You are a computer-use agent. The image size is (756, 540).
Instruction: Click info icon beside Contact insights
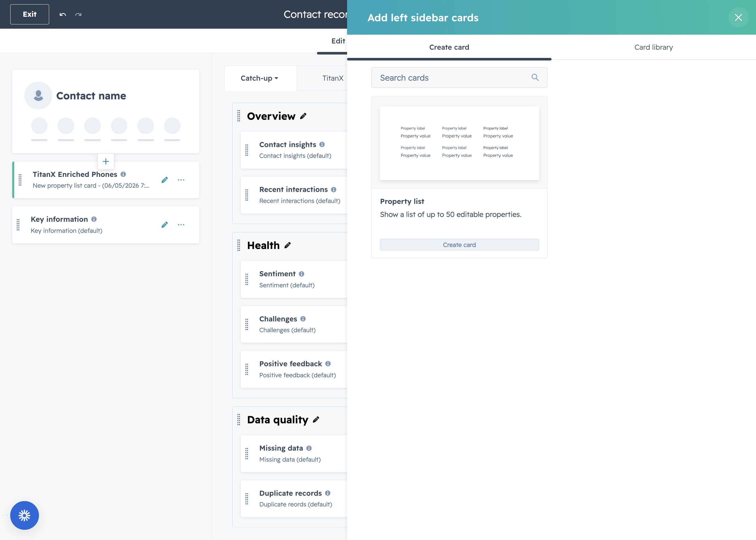(322, 145)
